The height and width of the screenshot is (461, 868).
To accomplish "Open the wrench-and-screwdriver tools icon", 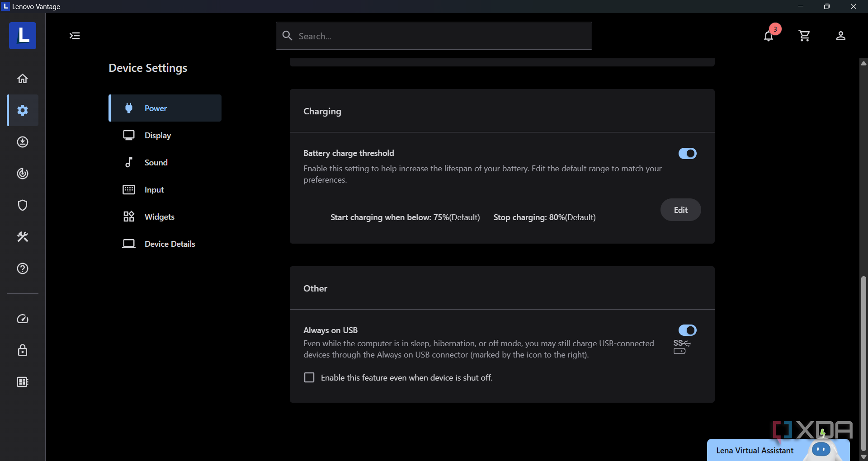I will 23,237.
